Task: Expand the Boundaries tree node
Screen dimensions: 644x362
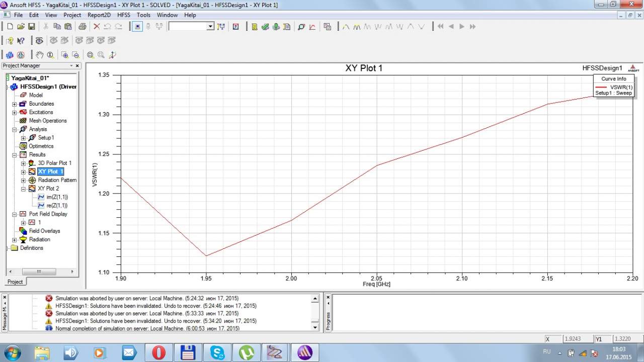Action: [15, 104]
